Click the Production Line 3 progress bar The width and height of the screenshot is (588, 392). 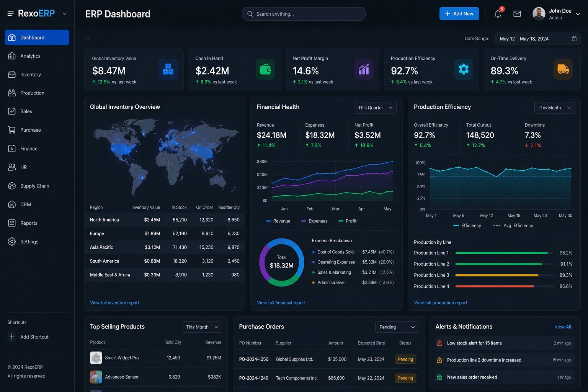click(x=505, y=275)
